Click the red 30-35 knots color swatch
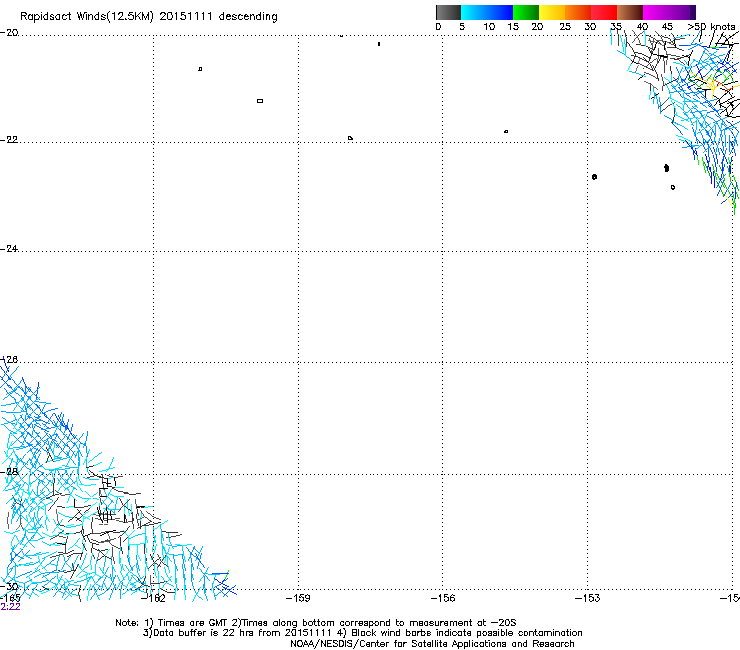Image resolution: width=740 pixels, height=650 pixels. [604, 12]
